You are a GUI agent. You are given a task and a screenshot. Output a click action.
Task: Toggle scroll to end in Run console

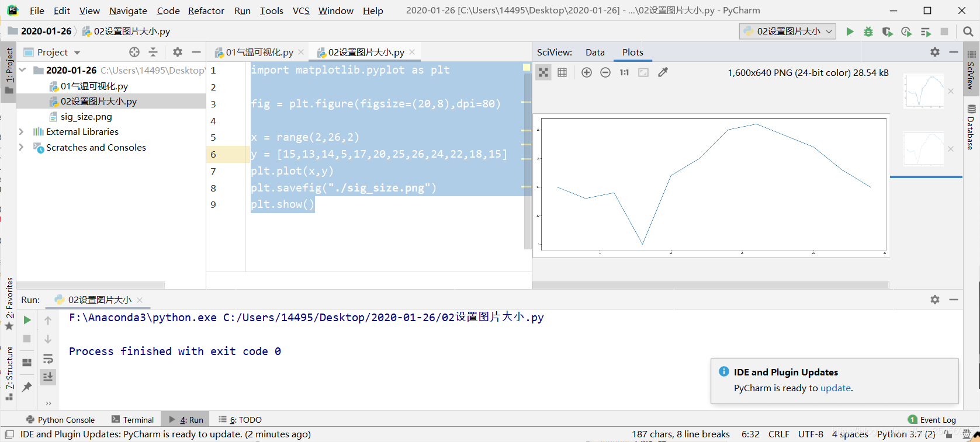(48, 377)
